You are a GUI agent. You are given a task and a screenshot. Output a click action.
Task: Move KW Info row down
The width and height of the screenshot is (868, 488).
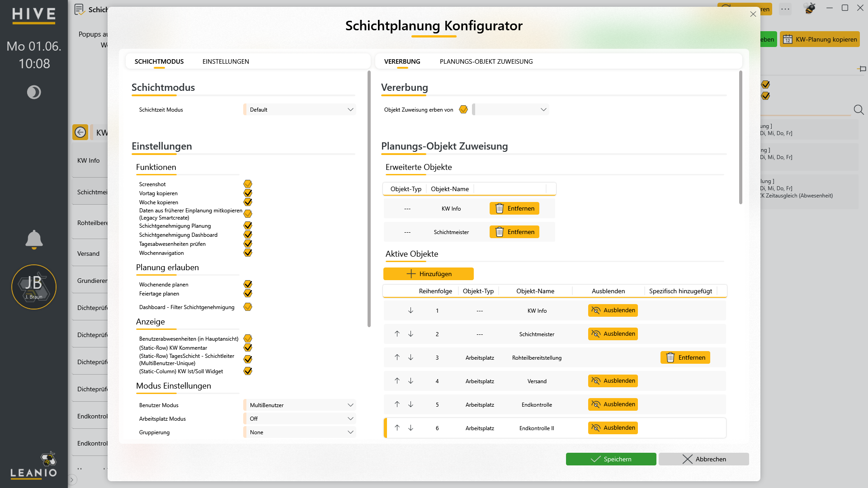[410, 310]
